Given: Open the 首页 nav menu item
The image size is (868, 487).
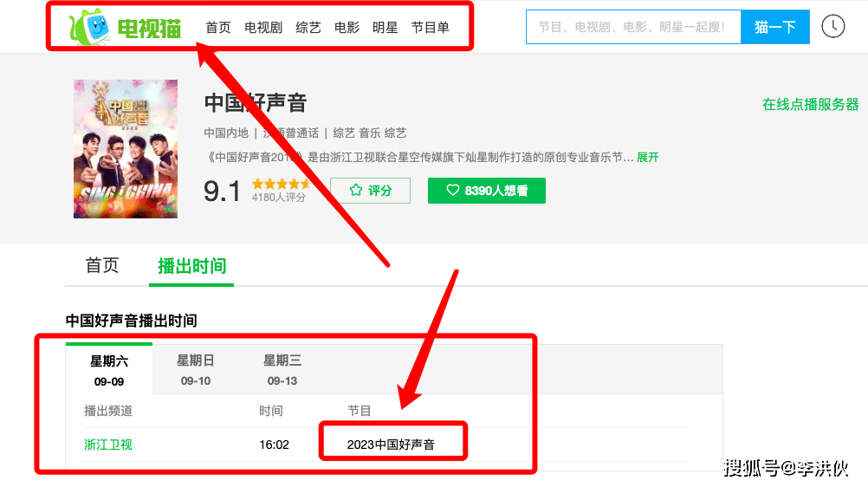Looking at the screenshot, I should tap(218, 28).
